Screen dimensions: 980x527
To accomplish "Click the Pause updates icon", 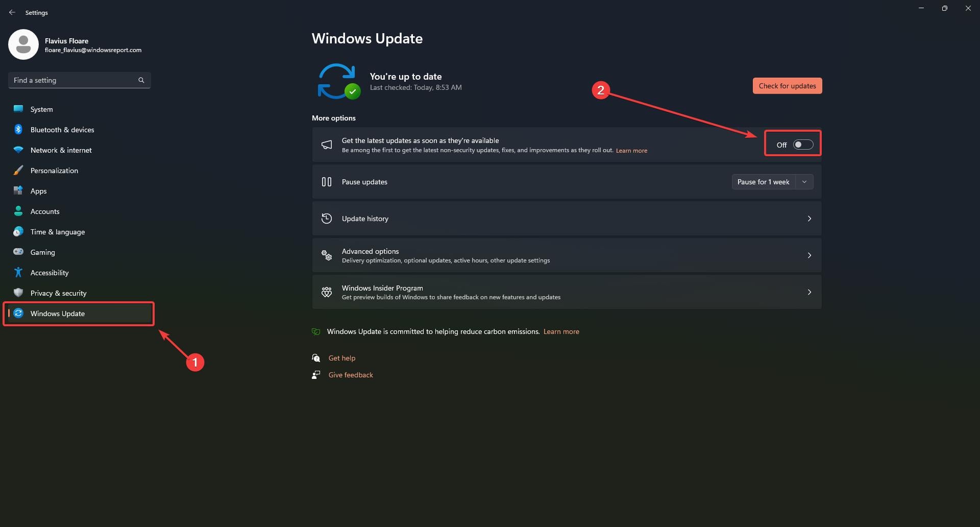I will 327,181.
